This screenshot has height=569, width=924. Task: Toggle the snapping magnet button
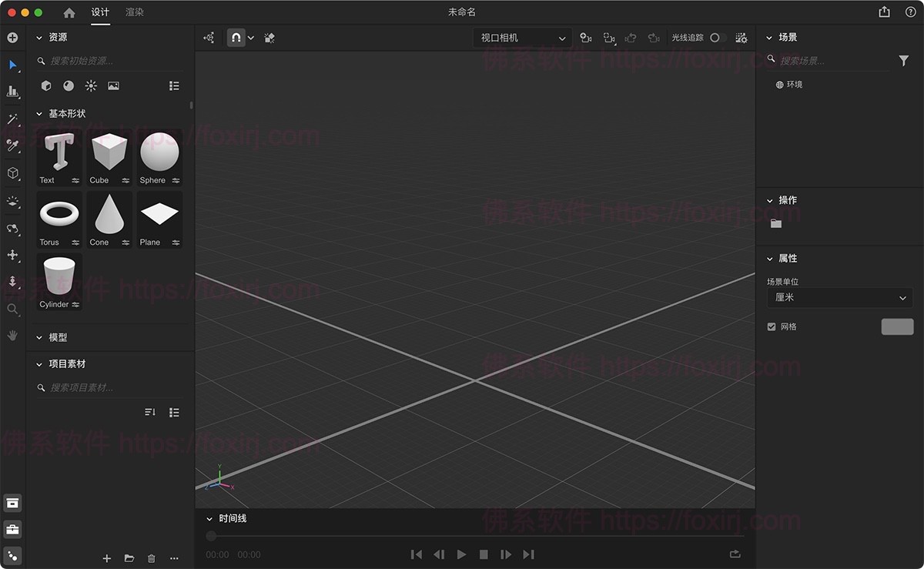click(x=236, y=38)
